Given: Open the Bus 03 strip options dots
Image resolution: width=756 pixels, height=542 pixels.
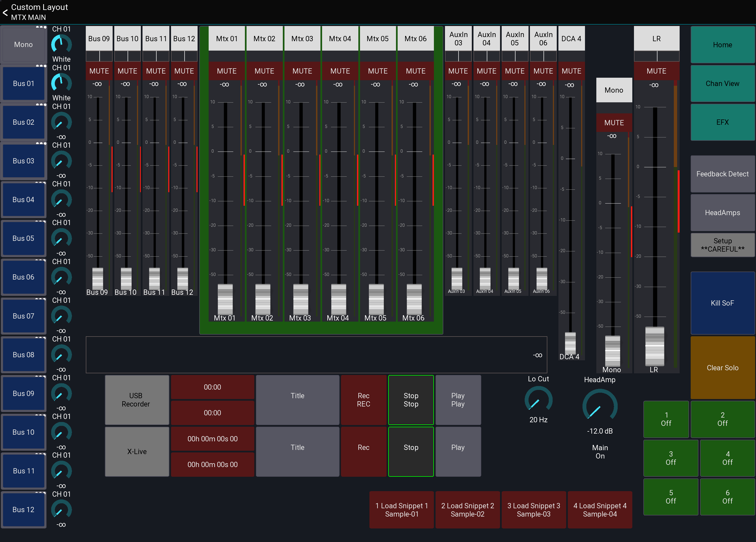Looking at the screenshot, I should pos(41,144).
